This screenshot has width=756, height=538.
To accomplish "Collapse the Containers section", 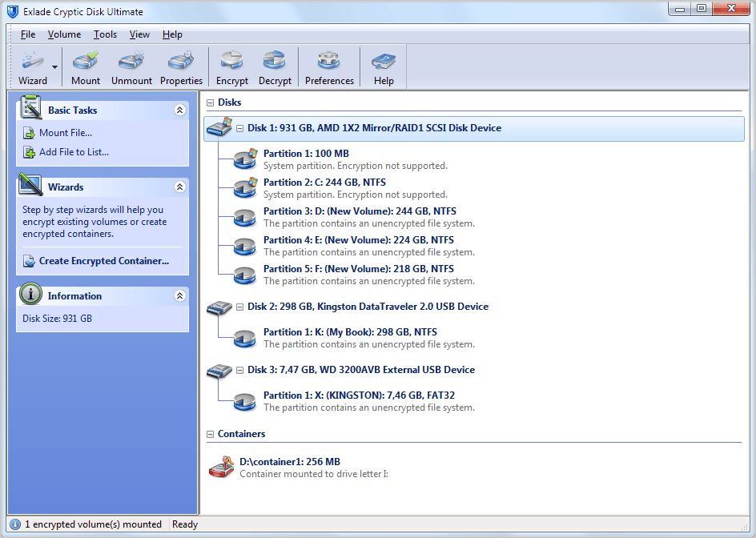I will click(209, 433).
